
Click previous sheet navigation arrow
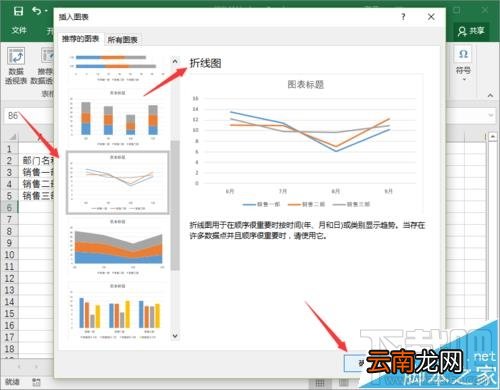pyautogui.click(x=19, y=367)
